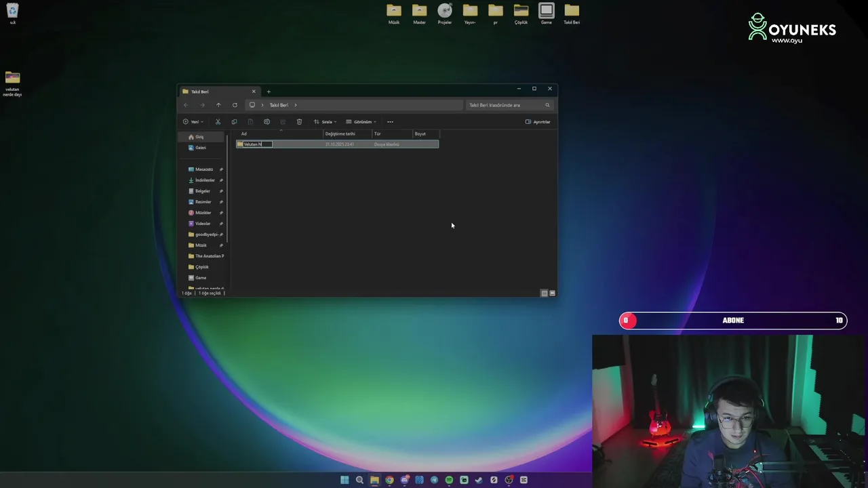Screen dimensions: 868x488
Task: Refresh the folder view
Action: coord(235,105)
